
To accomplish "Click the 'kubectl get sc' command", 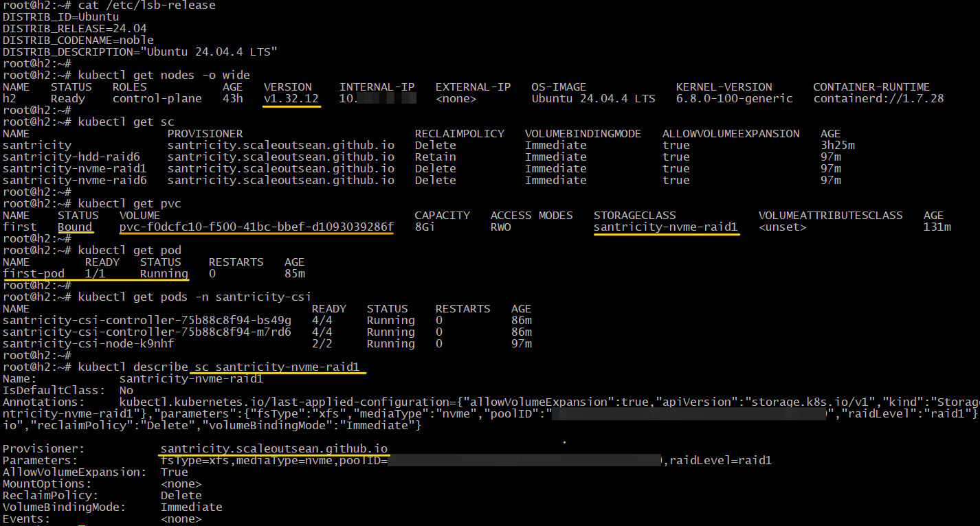I will (x=126, y=122).
